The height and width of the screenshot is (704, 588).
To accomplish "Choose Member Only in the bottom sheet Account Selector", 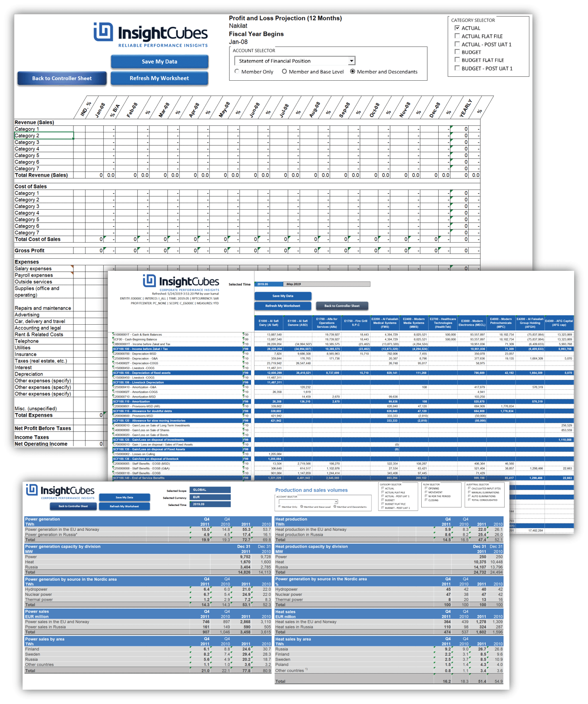I will coord(279,507).
